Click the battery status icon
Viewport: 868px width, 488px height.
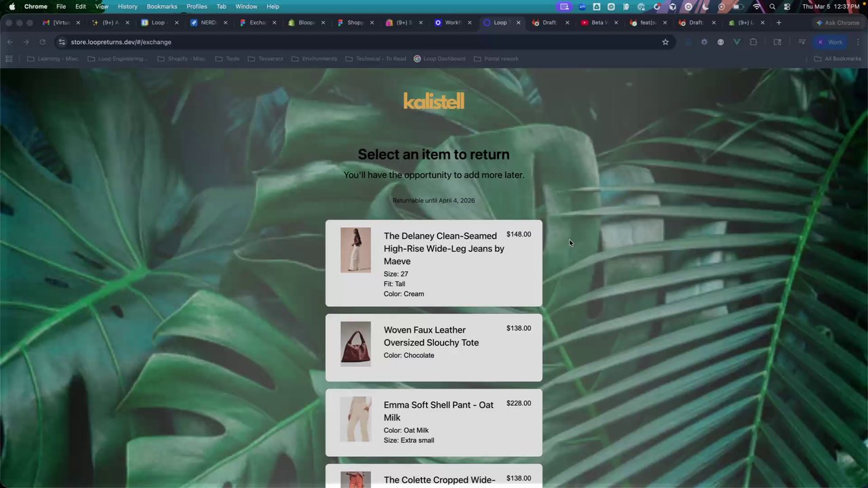tap(738, 6)
